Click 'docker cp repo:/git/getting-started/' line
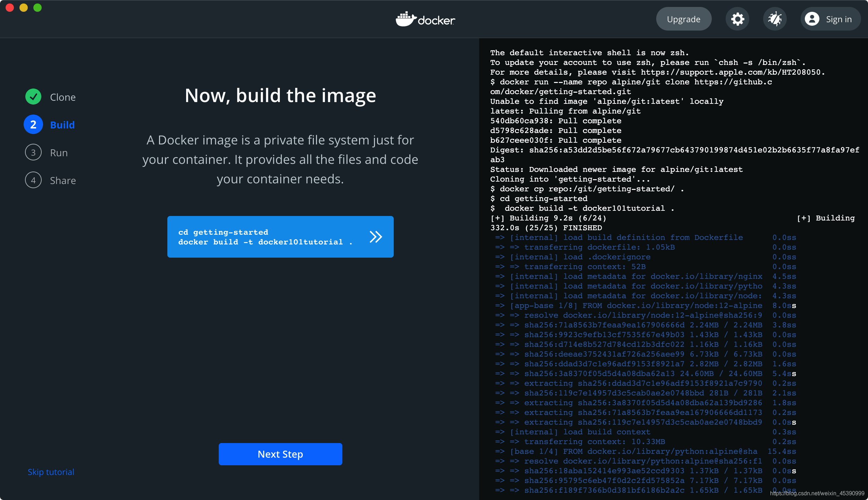This screenshot has height=500, width=868. 587,189
